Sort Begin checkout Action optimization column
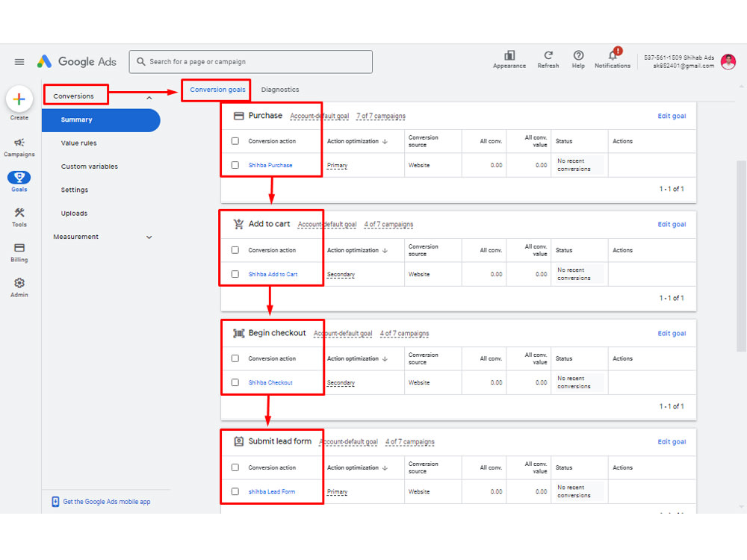This screenshot has width=747, height=560. 357,358
